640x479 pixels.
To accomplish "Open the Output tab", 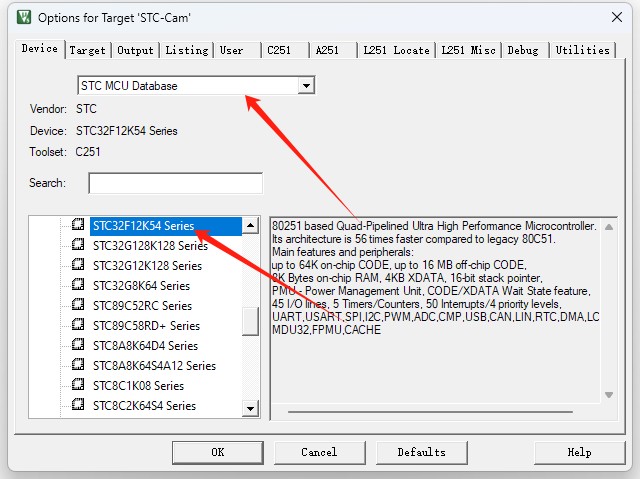I will 135,50.
